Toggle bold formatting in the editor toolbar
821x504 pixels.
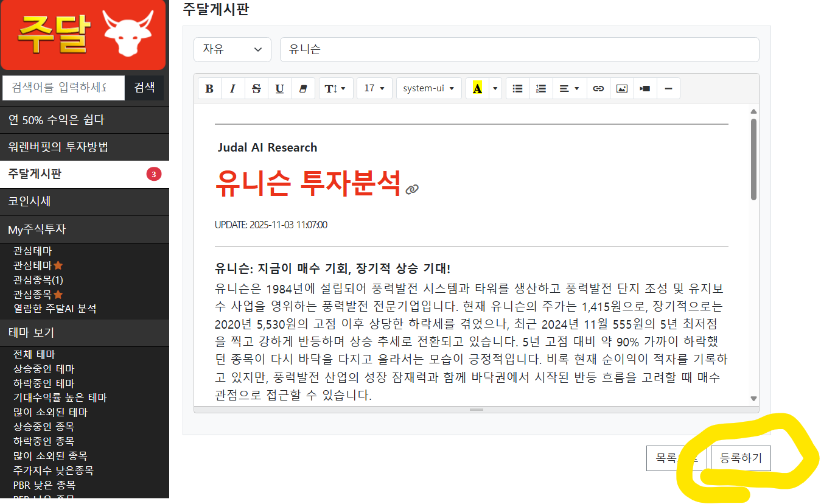[x=209, y=89]
